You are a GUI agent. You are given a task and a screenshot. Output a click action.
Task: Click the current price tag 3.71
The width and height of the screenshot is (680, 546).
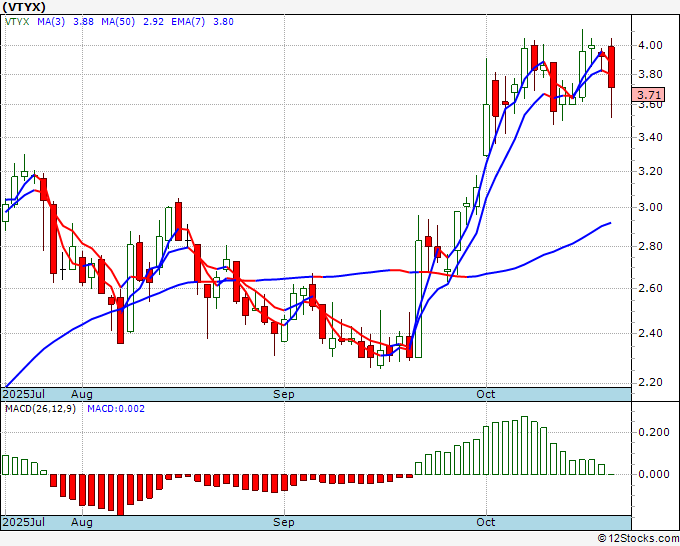click(648, 95)
